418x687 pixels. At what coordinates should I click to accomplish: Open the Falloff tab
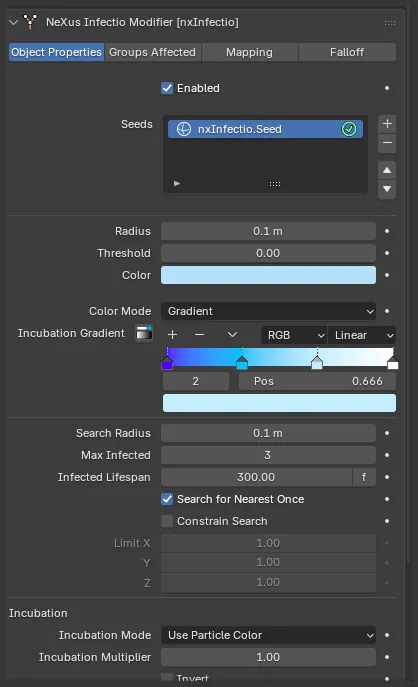click(347, 52)
